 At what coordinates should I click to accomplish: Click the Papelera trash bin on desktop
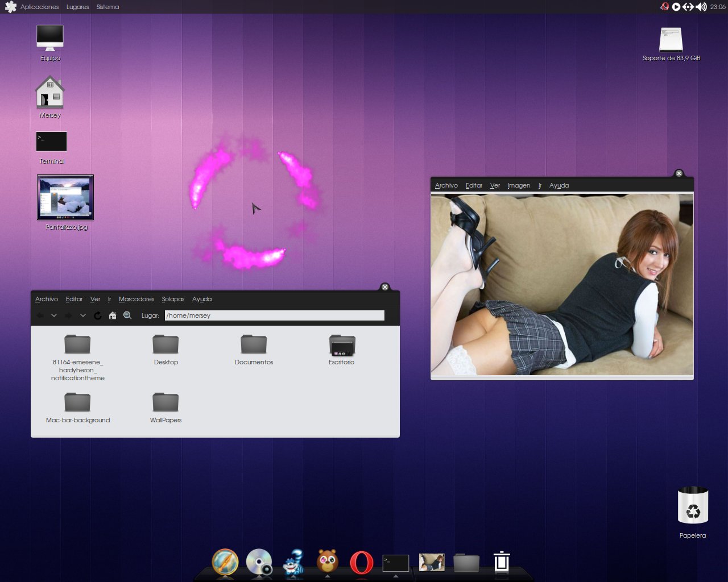[693, 506]
